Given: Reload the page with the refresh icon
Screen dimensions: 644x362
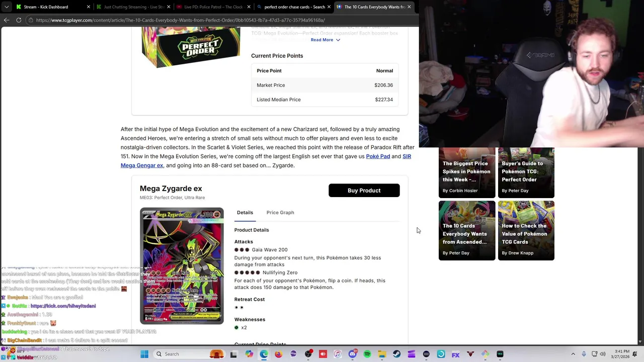Looking at the screenshot, I should point(19,20).
